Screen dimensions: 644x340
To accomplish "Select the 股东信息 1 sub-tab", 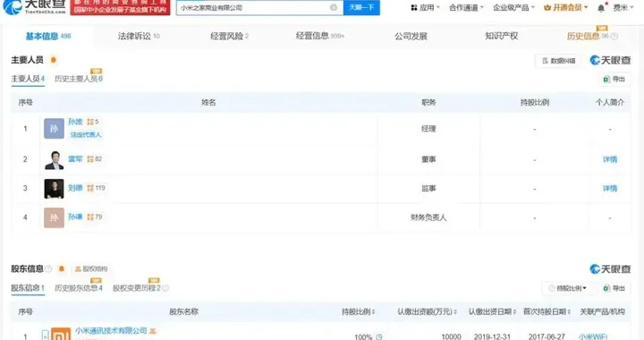I will pos(28,288).
